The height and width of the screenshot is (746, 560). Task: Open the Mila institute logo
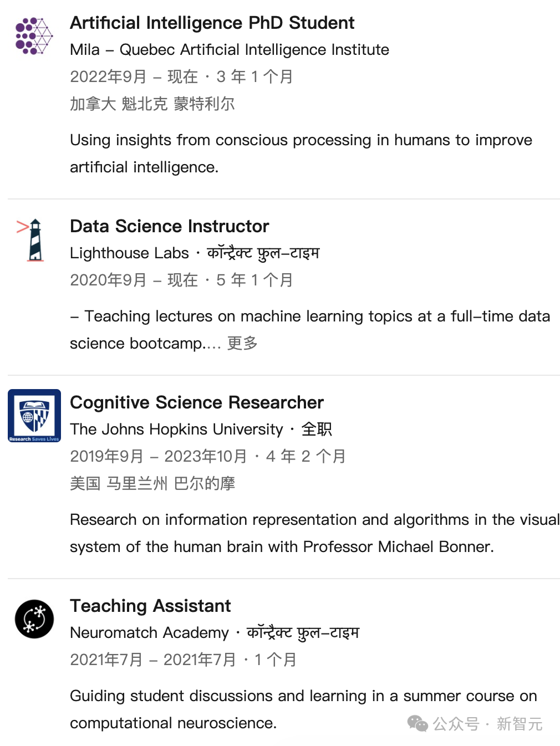[34, 36]
